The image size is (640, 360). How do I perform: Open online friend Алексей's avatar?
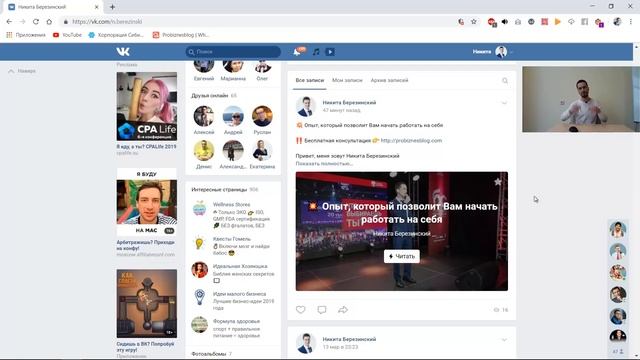click(204, 116)
